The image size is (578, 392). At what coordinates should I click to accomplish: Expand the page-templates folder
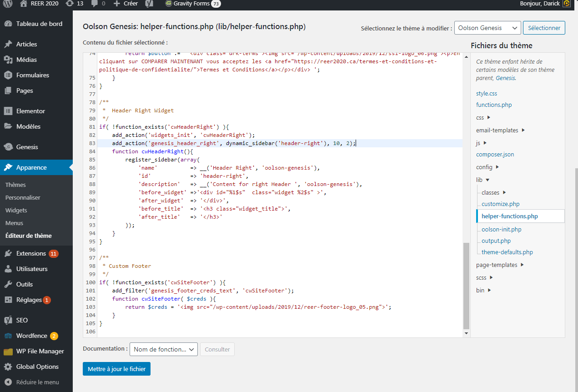click(x=522, y=265)
